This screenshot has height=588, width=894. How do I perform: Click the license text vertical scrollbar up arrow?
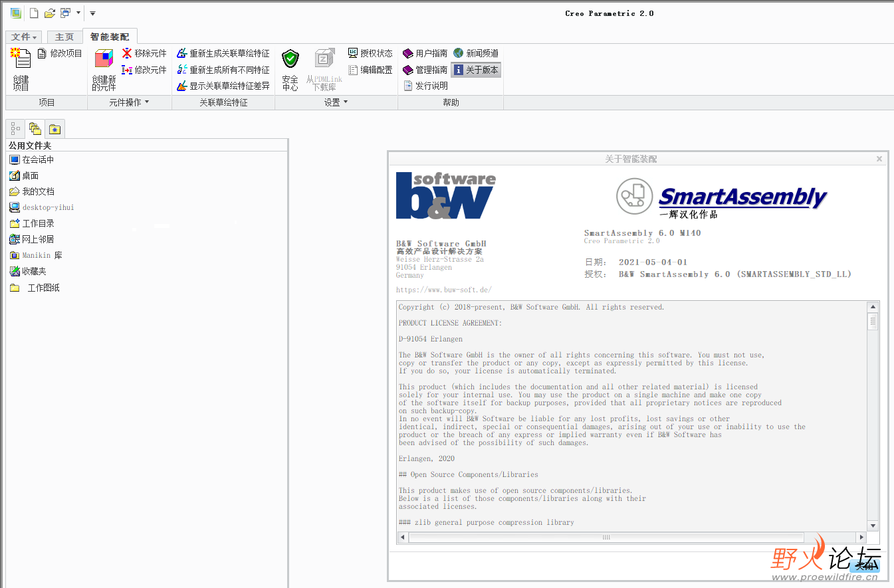pos(873,307)
